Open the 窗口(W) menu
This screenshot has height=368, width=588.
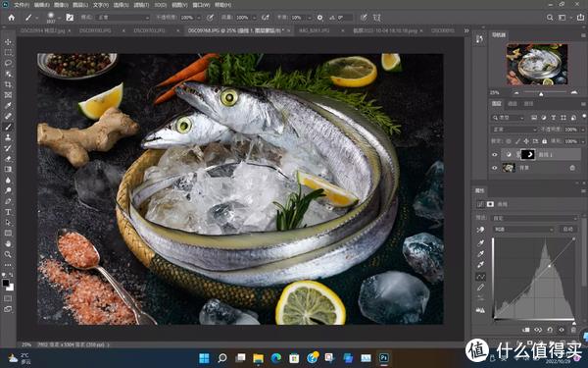point(201,5)
